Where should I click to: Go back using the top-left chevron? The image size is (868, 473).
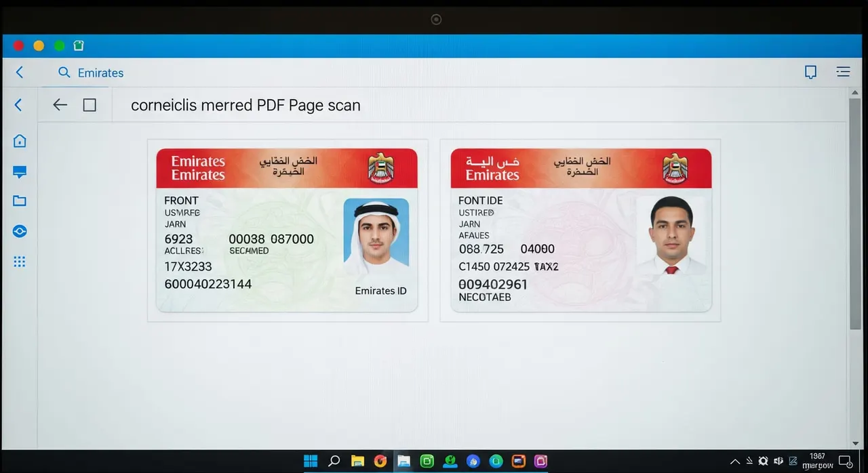[20, 72]
